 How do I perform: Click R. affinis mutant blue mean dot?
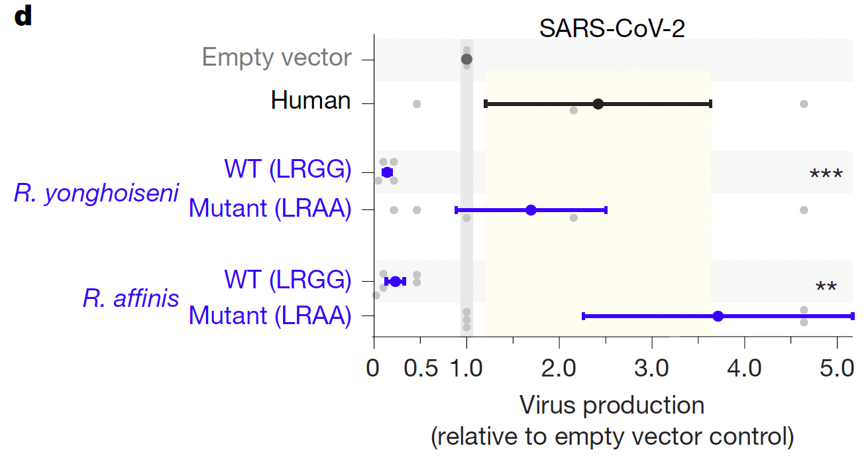pyautogui.click(x=718, y=316)
